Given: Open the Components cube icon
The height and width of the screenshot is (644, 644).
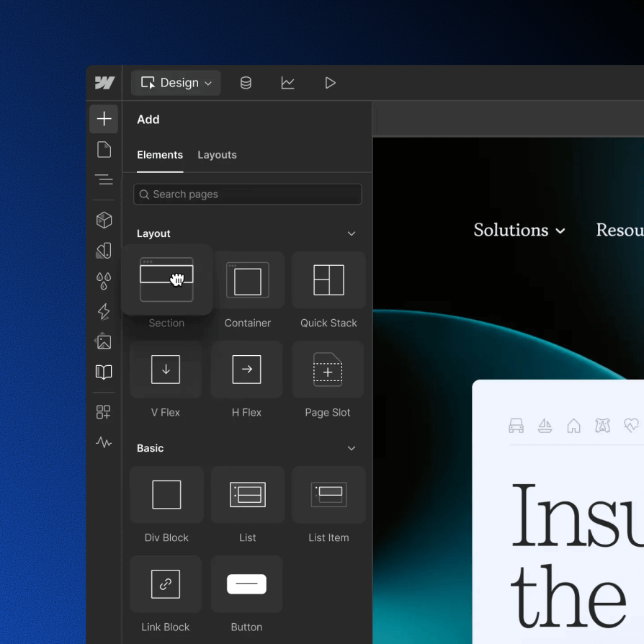Looking at the screenshot, I should point(104,220).
